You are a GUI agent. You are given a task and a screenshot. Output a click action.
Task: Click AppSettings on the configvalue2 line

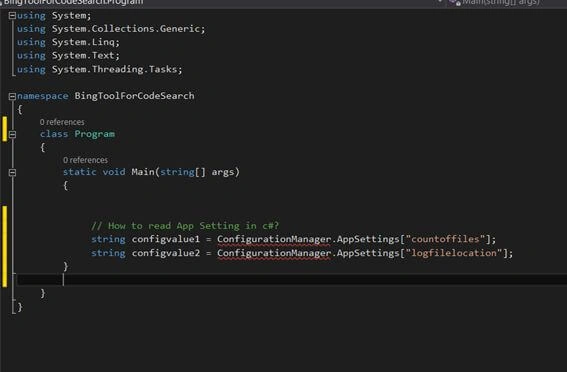click(x=368, y=253)
